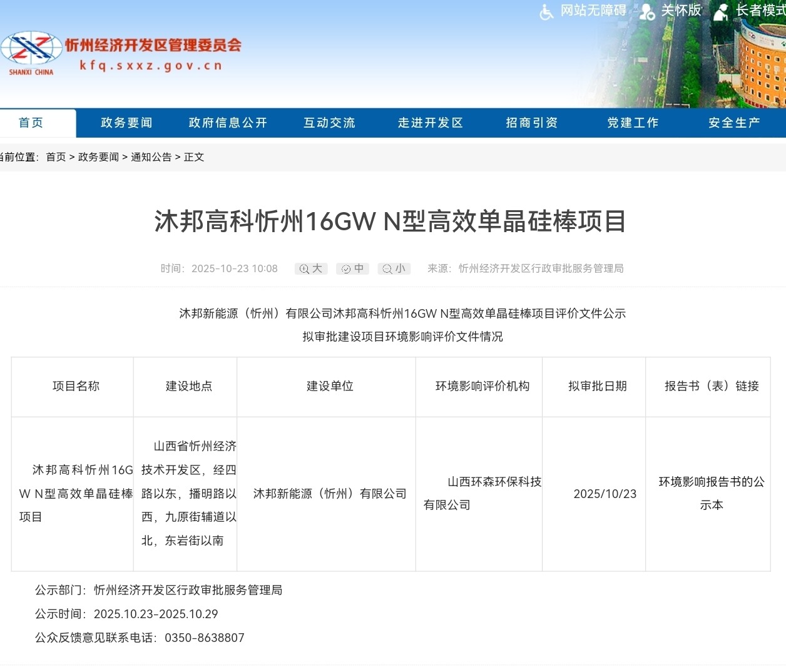Click the 建设地点 column header
This screenshot has height=672, width=786.
(x=189, y=387)
